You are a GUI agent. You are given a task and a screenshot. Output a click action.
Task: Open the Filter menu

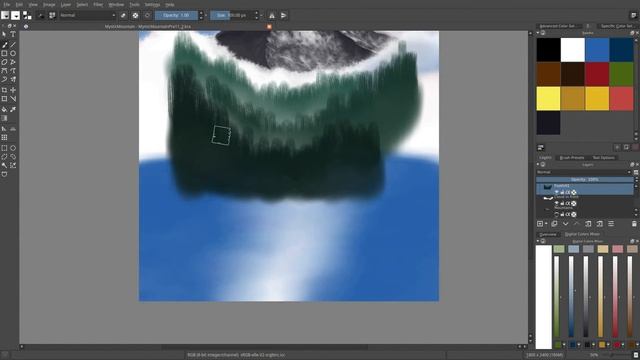pyautogui.click(x=98, y=4)
